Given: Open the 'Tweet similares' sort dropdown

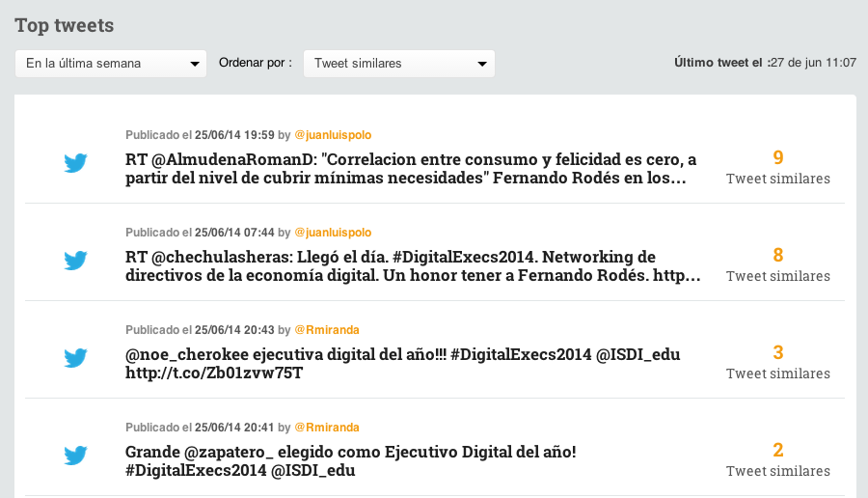Looking at the screenshot, I should pos(399,64).
